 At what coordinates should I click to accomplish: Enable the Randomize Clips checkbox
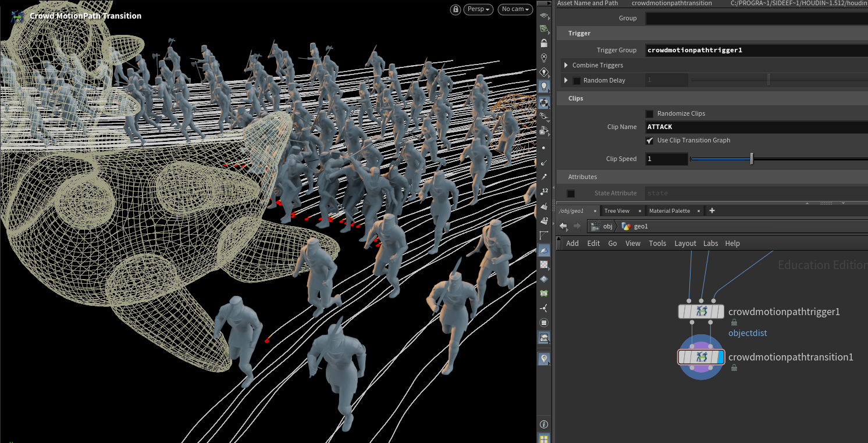[649, 114]
